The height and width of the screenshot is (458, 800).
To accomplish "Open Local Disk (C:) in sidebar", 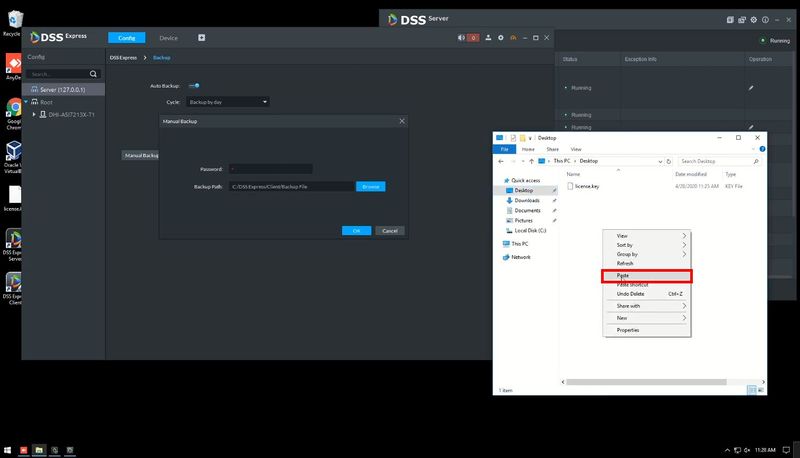I will (x=530, y=231).
